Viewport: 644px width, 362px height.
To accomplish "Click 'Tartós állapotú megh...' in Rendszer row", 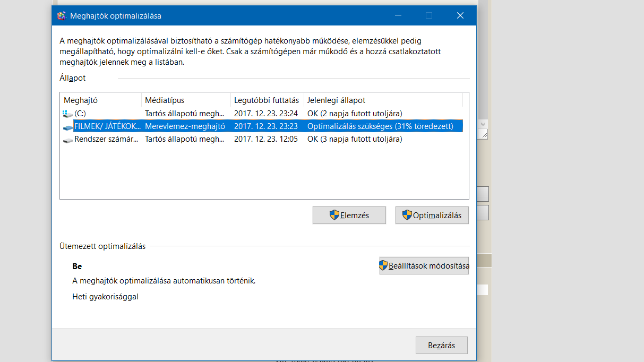I will (x=185, y=139).
